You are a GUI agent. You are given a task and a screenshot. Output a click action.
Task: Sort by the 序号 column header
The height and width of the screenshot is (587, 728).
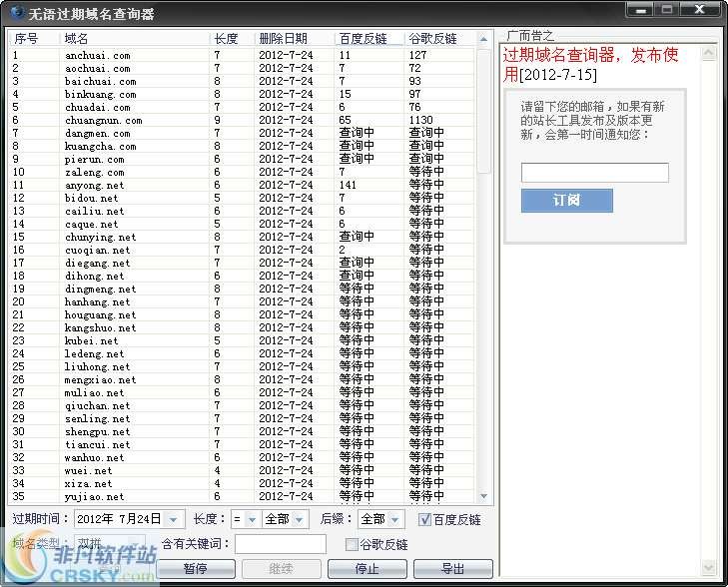tap(34, 39)
